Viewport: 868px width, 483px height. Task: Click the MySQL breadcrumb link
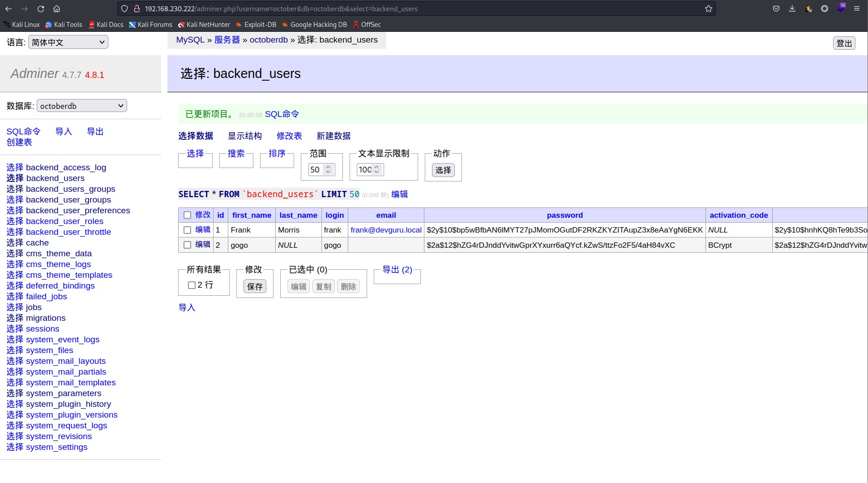(x=190, y=40)
